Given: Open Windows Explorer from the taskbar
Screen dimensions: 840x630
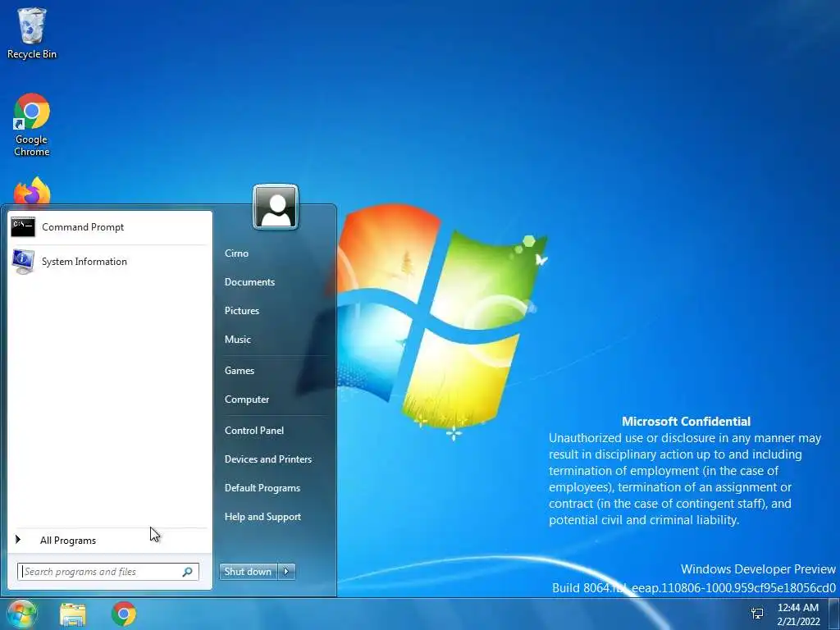Looking at the screenshot, I should point(73,614).
